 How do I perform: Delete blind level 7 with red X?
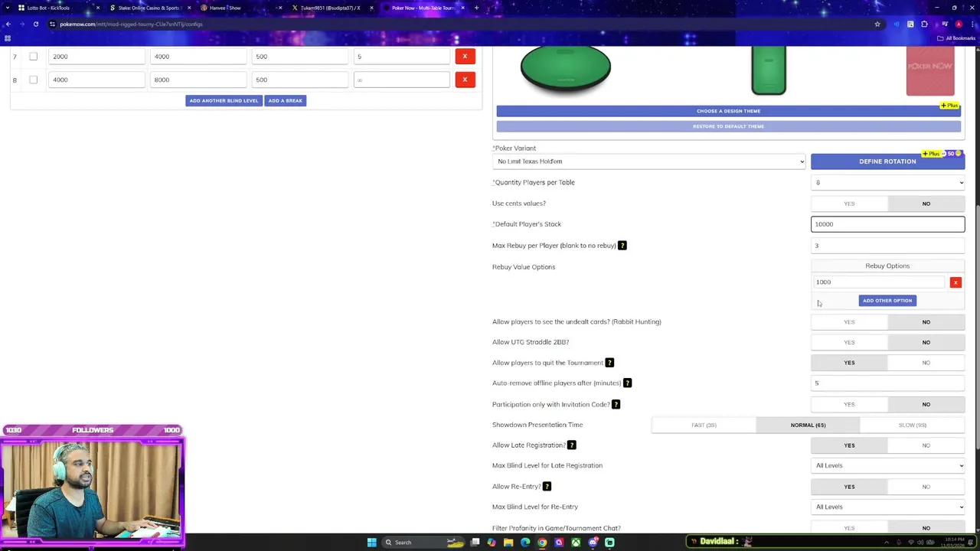[465, 56]
